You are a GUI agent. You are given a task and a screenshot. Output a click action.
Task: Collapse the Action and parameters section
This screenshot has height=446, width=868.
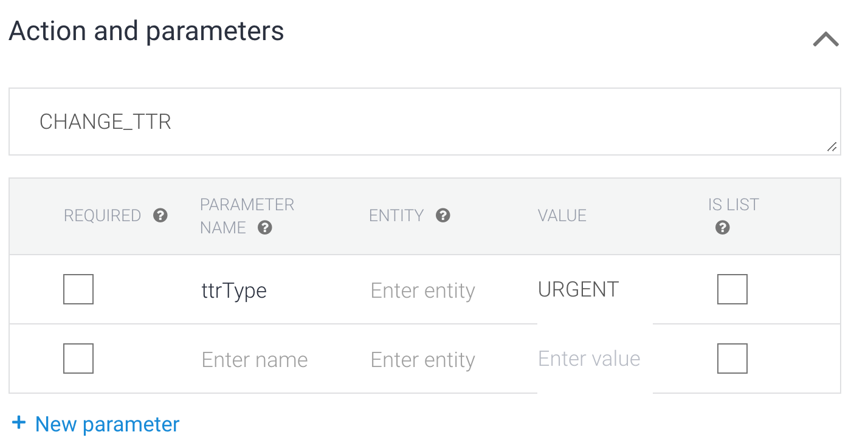coord(825,39)
